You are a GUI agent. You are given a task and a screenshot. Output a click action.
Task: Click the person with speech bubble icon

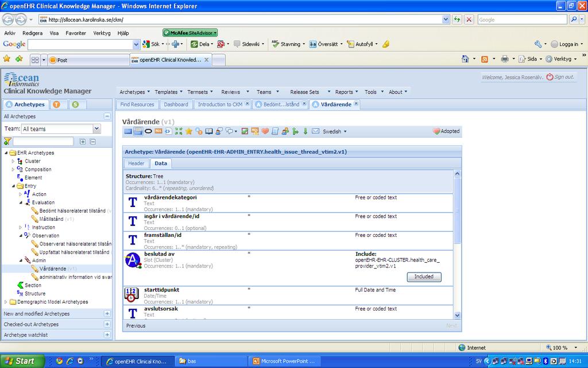[219, 131]
